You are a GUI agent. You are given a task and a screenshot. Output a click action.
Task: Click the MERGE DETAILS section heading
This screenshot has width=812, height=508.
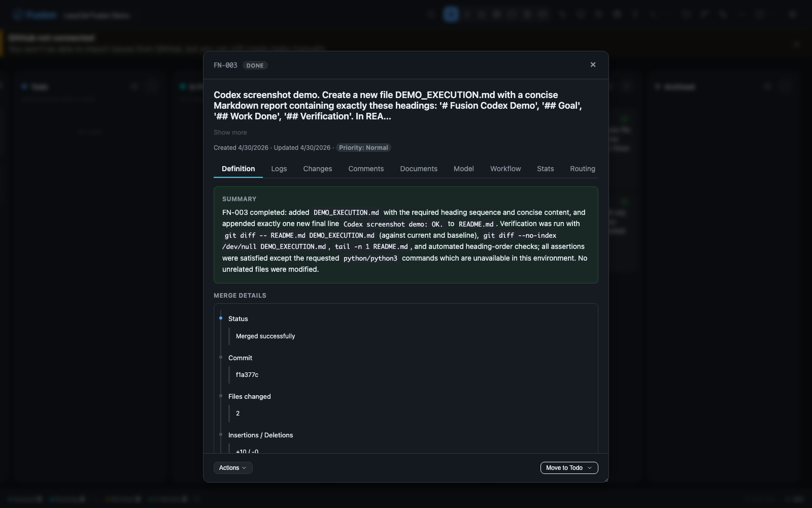pyautogui.click(x=240, y=296)
